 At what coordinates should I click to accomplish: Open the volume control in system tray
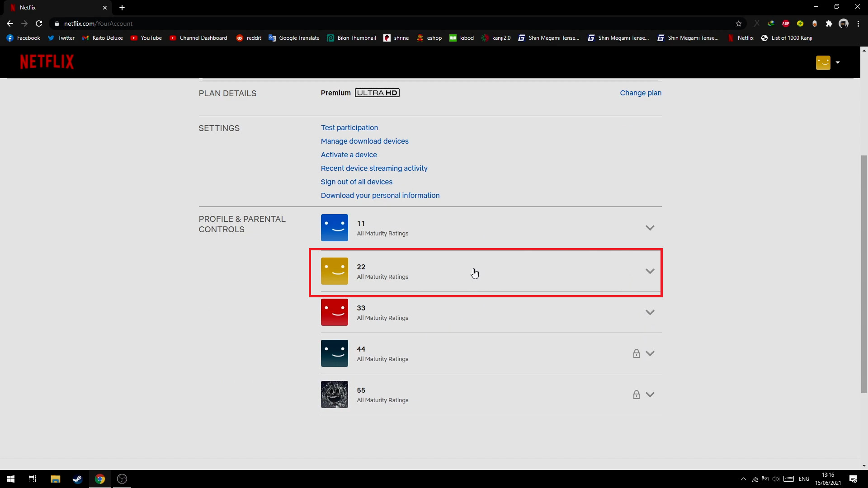click(775, 479)
